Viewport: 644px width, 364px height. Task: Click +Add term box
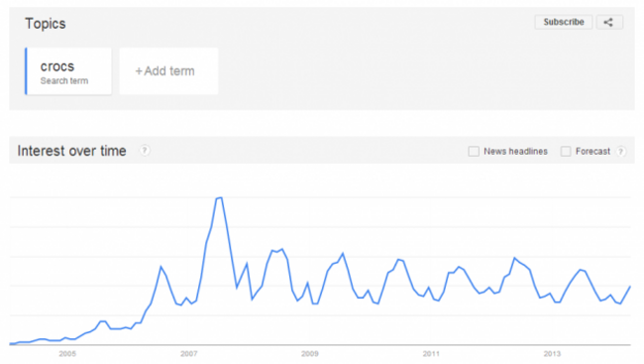pos(168,71)
